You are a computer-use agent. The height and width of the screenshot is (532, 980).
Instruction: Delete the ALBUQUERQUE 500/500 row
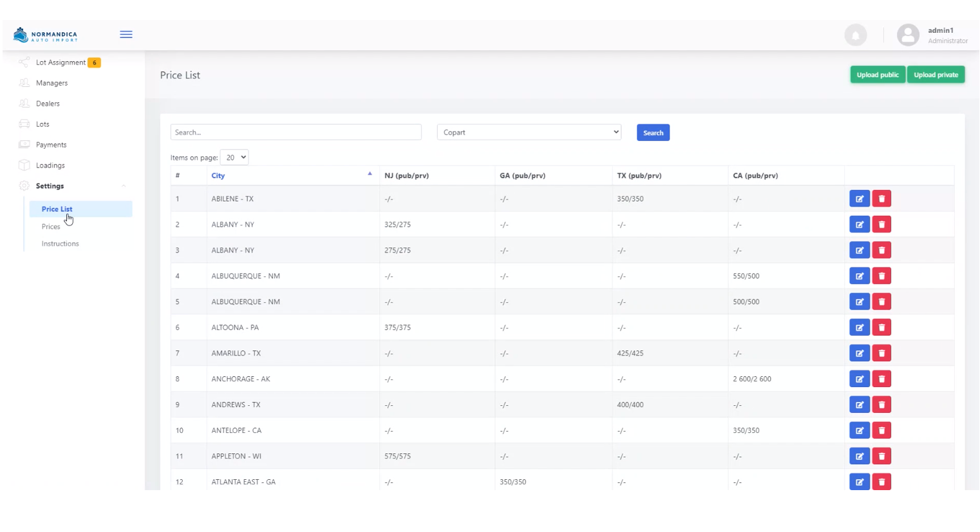(881, 302)
